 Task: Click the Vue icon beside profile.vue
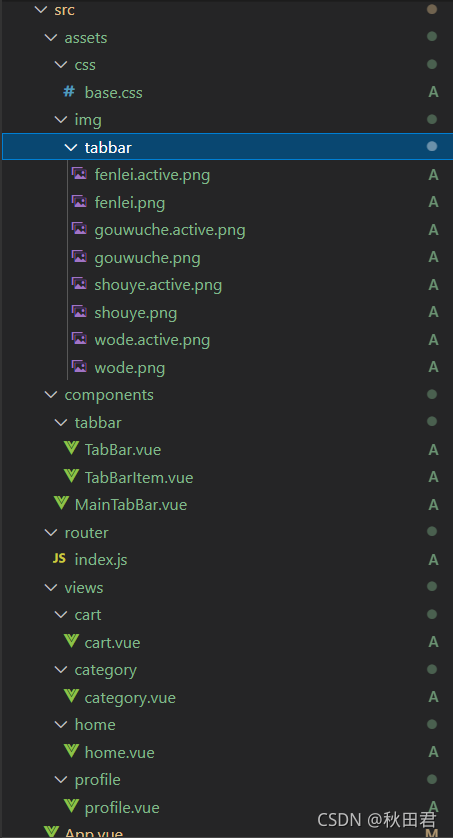pyautogui.click(x=71, y=805)
